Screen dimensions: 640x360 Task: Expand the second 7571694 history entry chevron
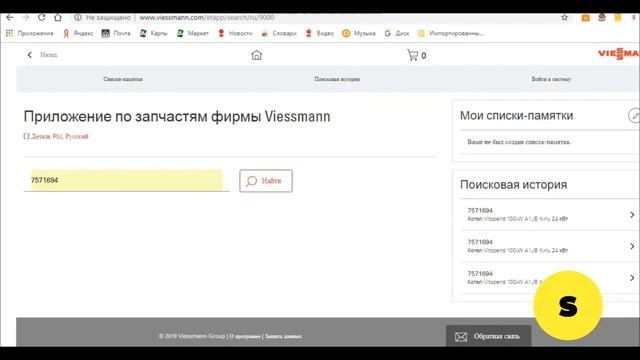(632, 246)
